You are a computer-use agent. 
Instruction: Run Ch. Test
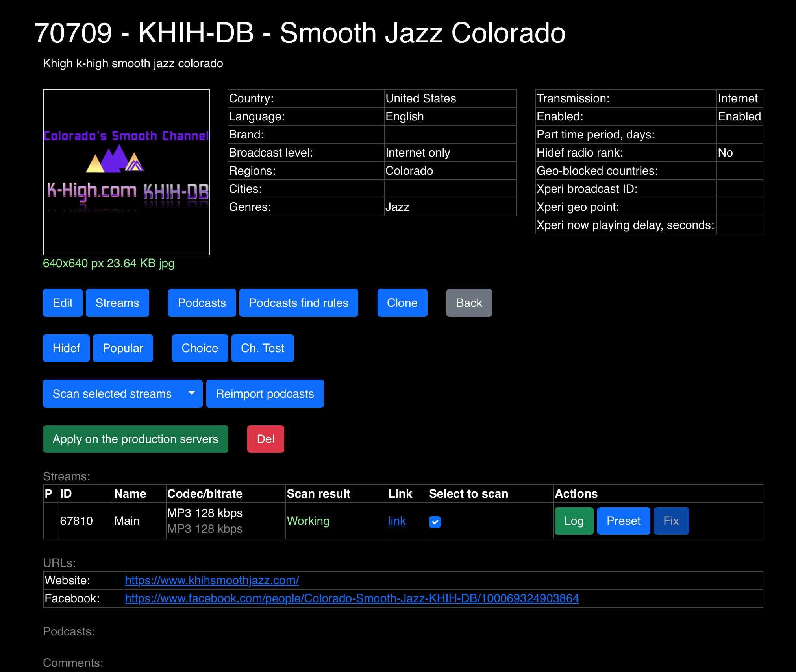pos(263,348)
